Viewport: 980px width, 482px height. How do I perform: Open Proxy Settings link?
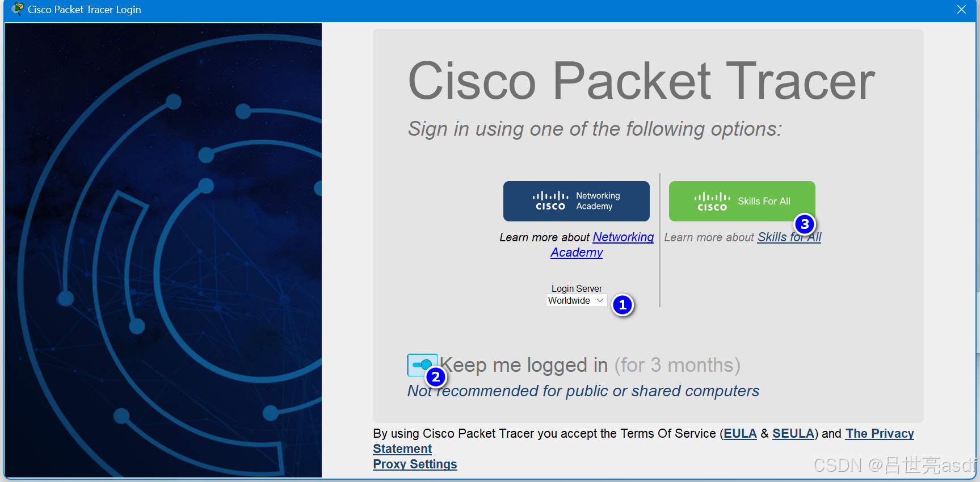pos(415,464)
